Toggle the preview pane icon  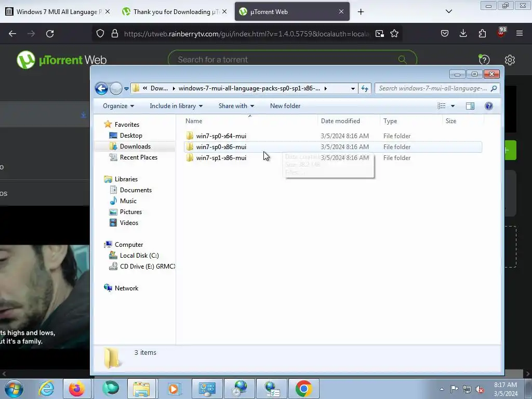point(470,106)
